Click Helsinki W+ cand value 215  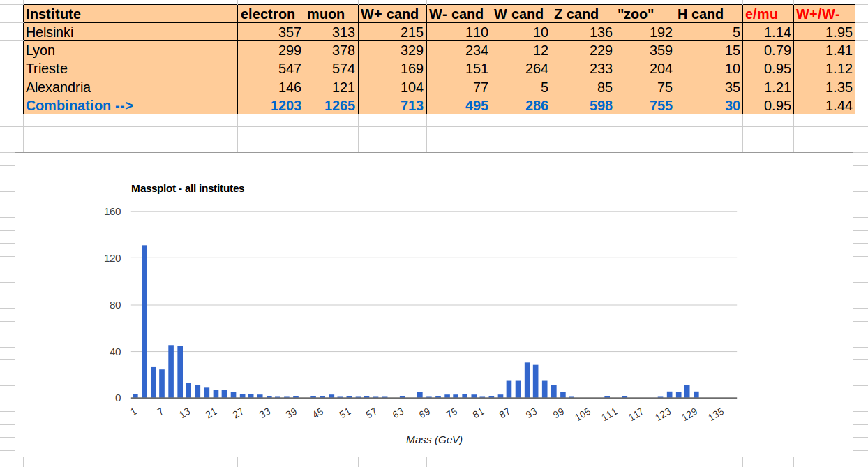pos(392,32)
